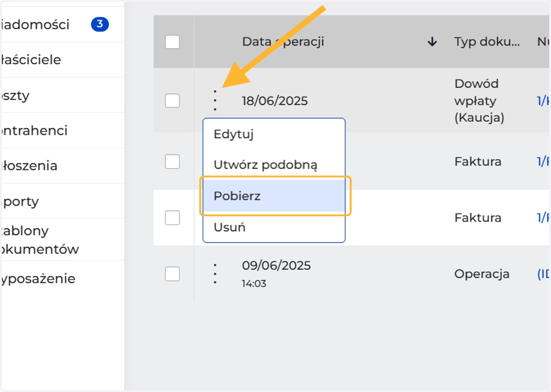Open the number link in the first Faktura row
Viewport: 551px width, 392px height.
[544, 162]
